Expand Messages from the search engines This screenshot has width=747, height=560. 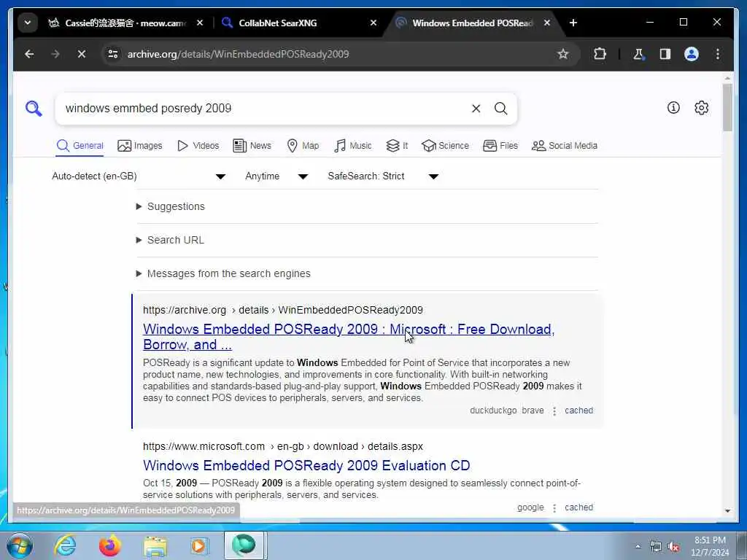[x=223, y=273]
